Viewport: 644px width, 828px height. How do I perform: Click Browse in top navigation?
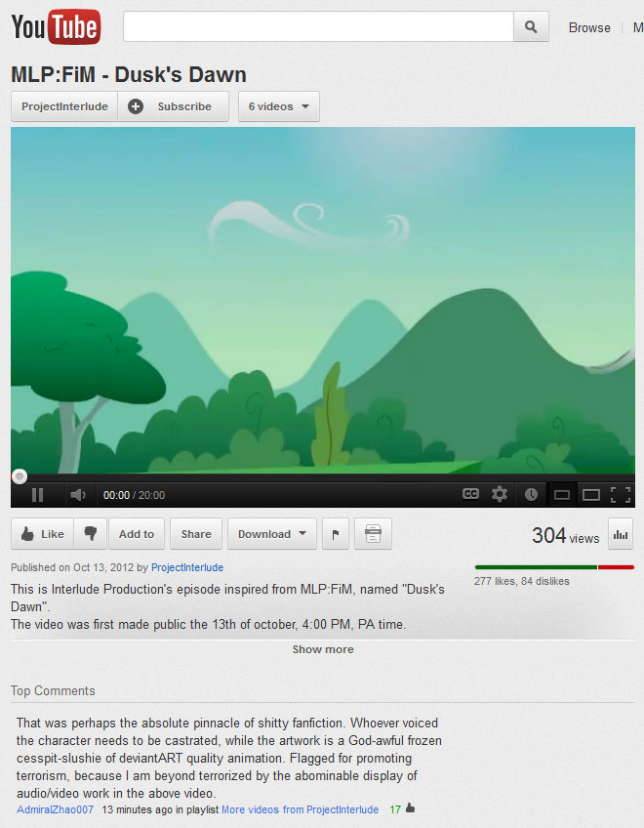[x=589, y=27]
